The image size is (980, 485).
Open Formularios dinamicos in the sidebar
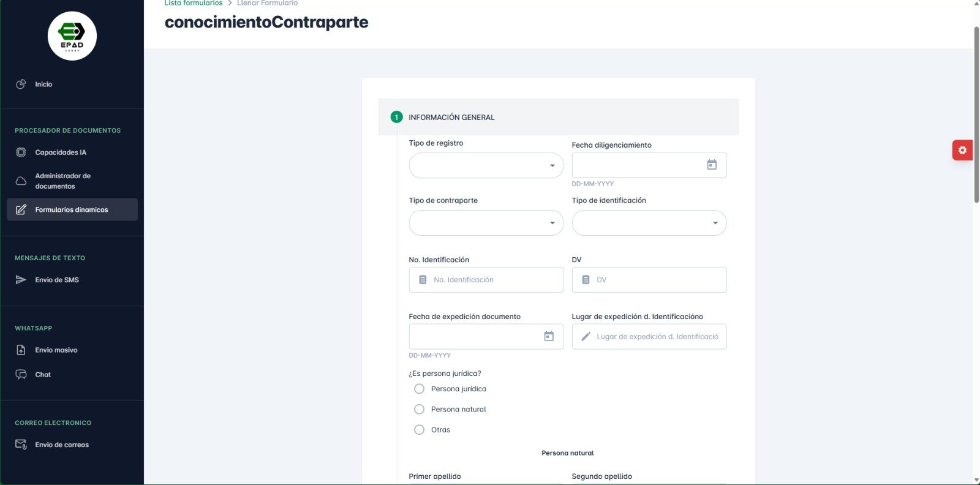click(72, 209)
